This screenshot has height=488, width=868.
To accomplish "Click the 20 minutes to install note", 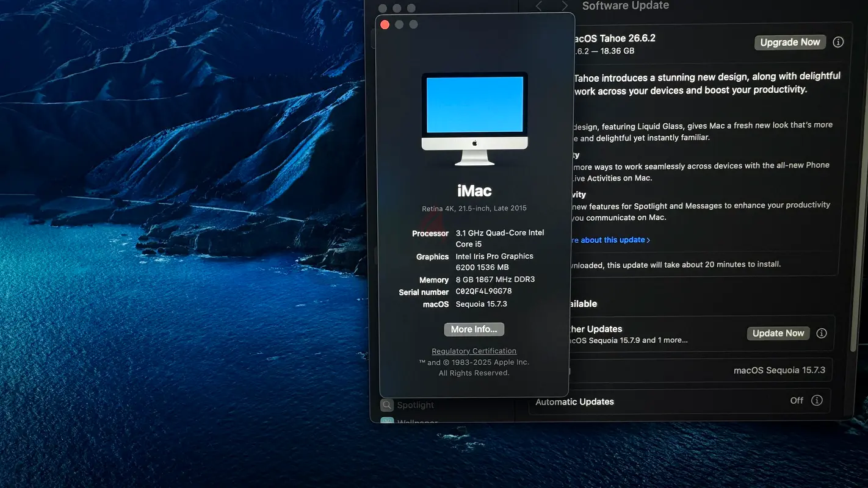I will click(x=676, y=265).
